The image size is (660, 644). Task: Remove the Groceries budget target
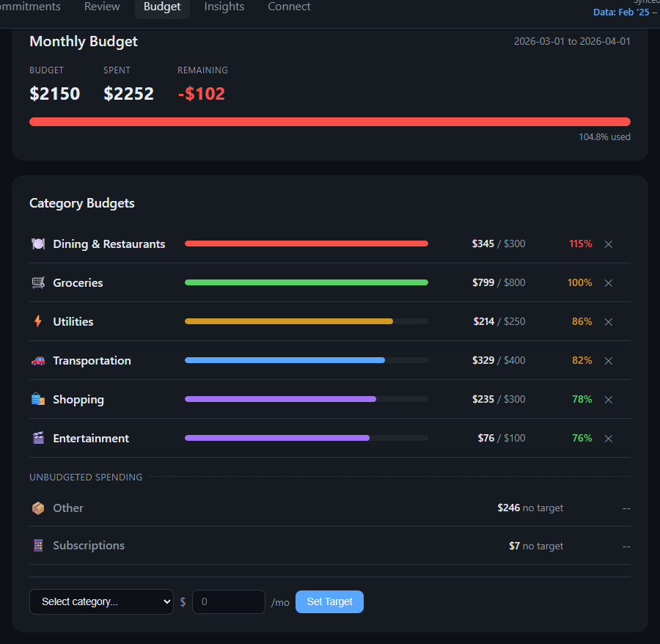[608, 282]
